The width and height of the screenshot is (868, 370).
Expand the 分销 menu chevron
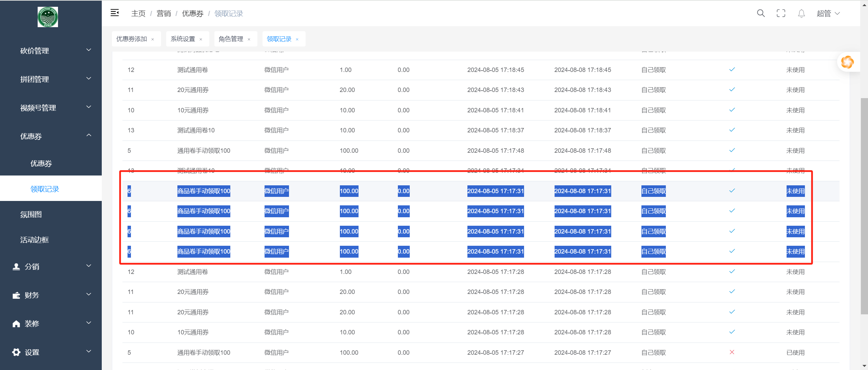point(89,266)
